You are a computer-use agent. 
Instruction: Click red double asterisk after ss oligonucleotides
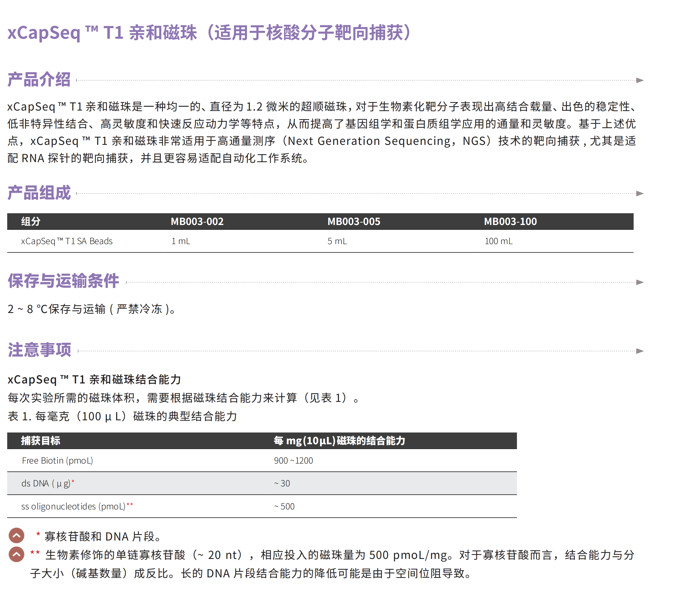pyautogui.click(x=130, y=505)
